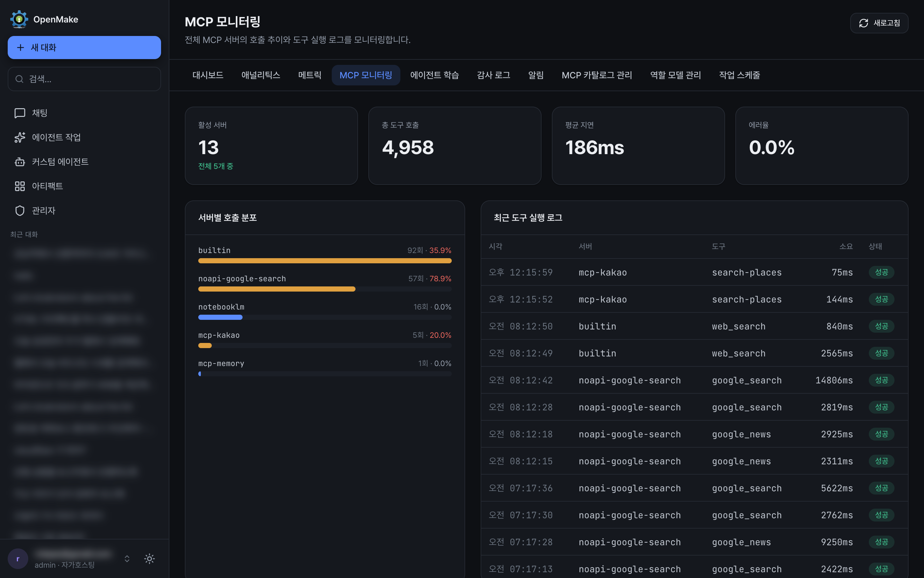924x578 pixels.
Task: Click the 시각 column header
Action: click(496, 247)
